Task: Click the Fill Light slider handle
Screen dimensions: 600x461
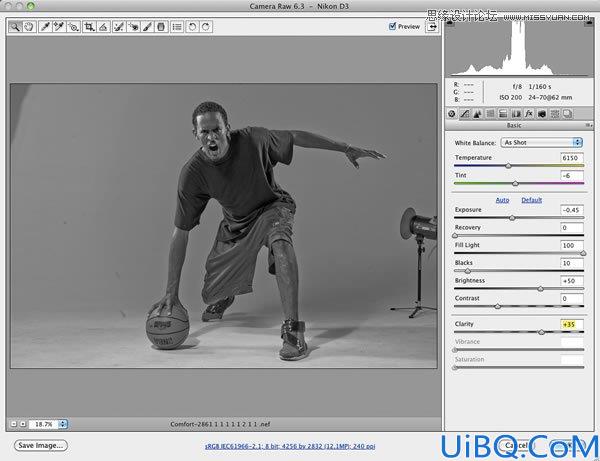Action: click(x=583, y=253)
